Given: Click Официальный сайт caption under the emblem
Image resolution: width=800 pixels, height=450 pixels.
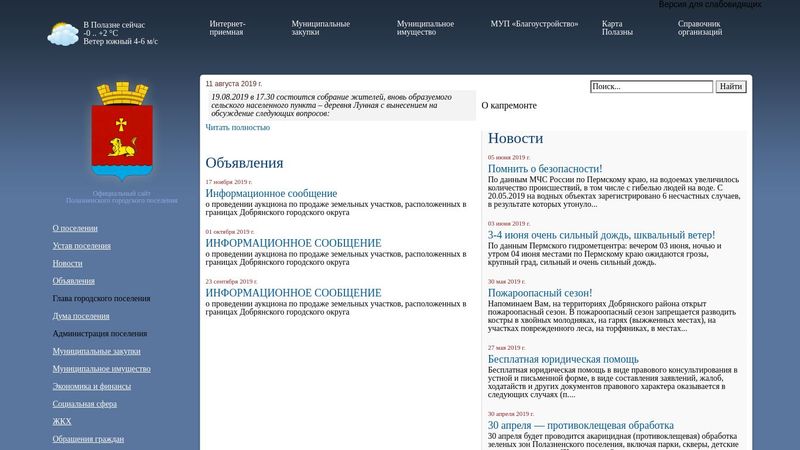Looking at the screenshot, I should pyautogui.click(x=121, y=193).
